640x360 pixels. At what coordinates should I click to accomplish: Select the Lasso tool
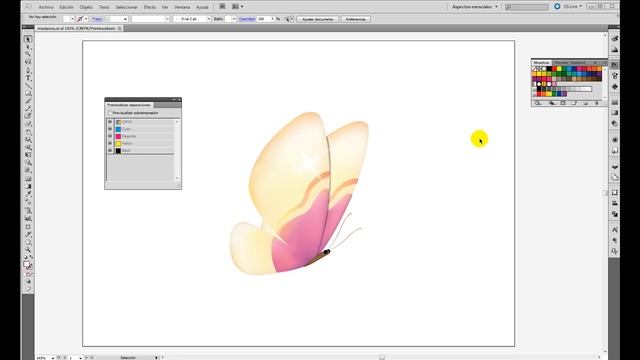[x=28, y=62]
